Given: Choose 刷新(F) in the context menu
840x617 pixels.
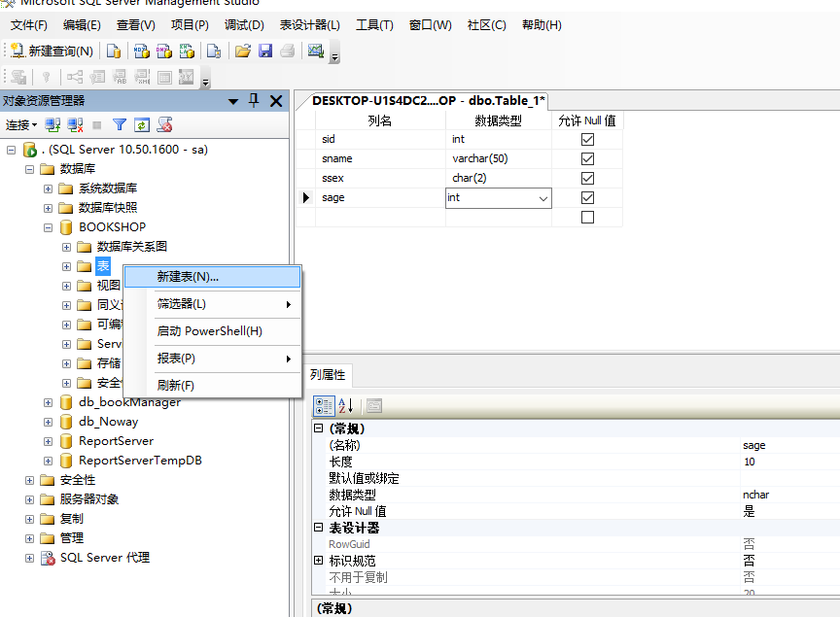Looking at the screenshot, I should point(213,385).
